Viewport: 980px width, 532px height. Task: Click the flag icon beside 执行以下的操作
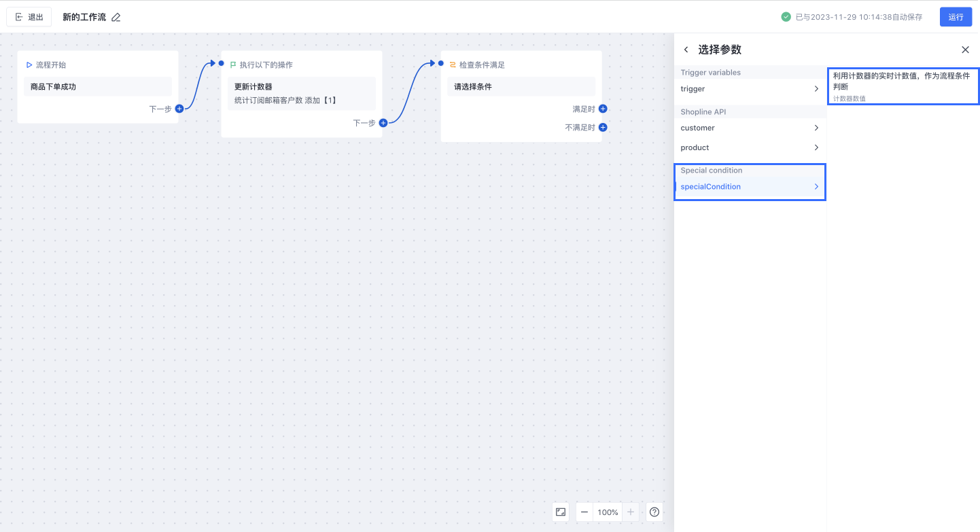click(233, 65)
